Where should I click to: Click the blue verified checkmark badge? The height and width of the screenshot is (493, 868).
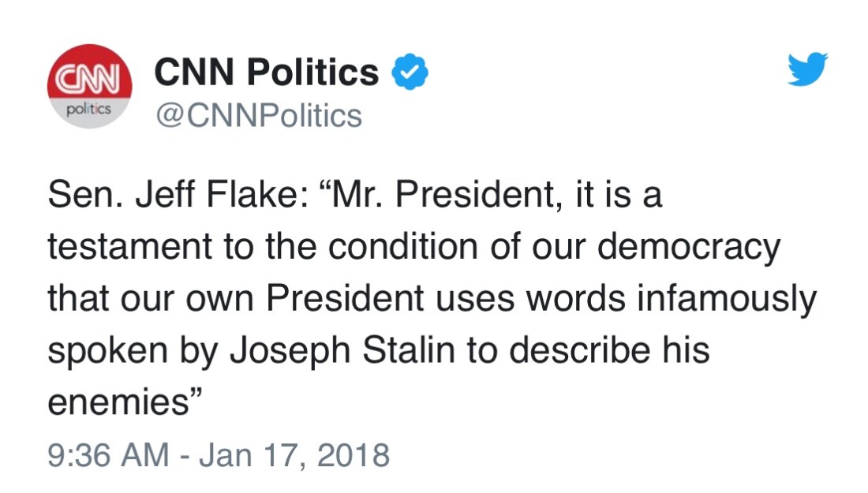[410, 73]
